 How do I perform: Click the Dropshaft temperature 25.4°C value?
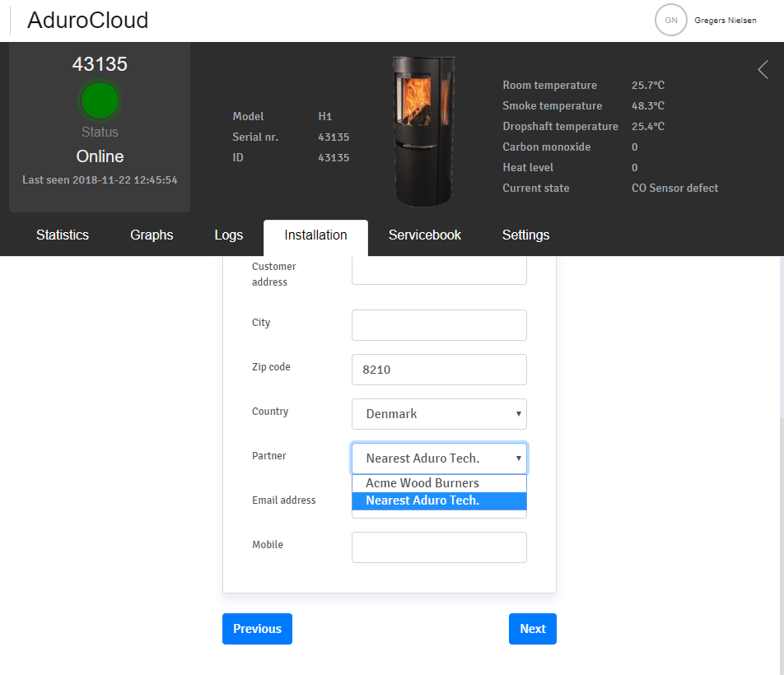[x=647, y=127]
